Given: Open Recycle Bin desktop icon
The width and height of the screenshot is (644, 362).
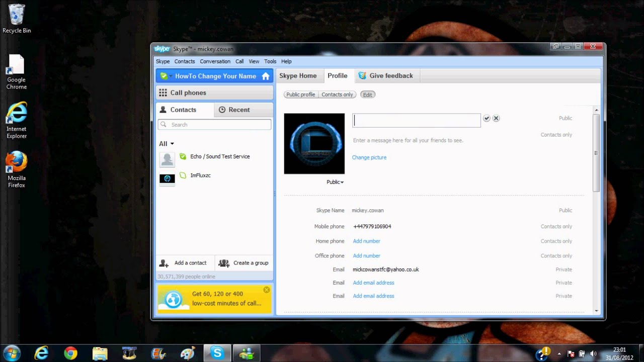Looking at the screenshot, I should [x=16, y=18].
